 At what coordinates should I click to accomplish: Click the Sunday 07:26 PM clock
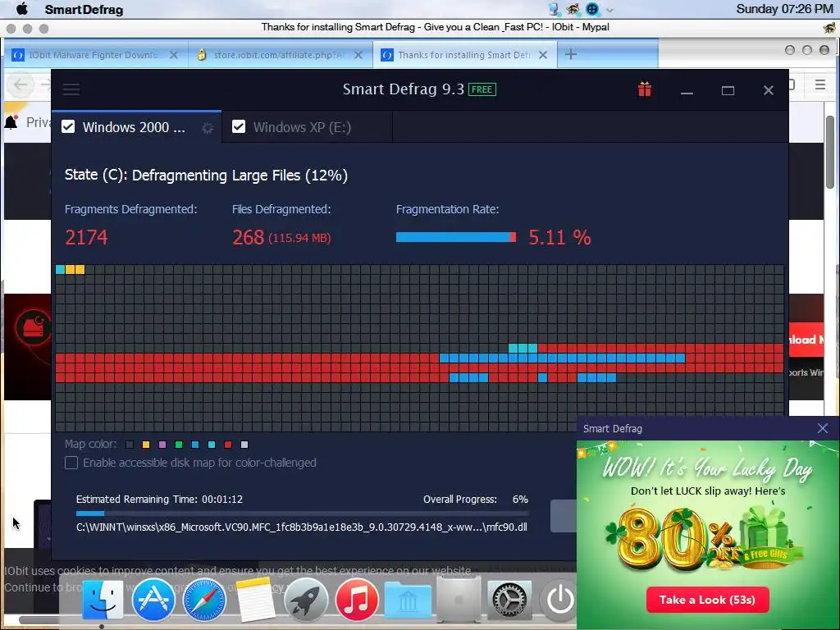[784, 9]
